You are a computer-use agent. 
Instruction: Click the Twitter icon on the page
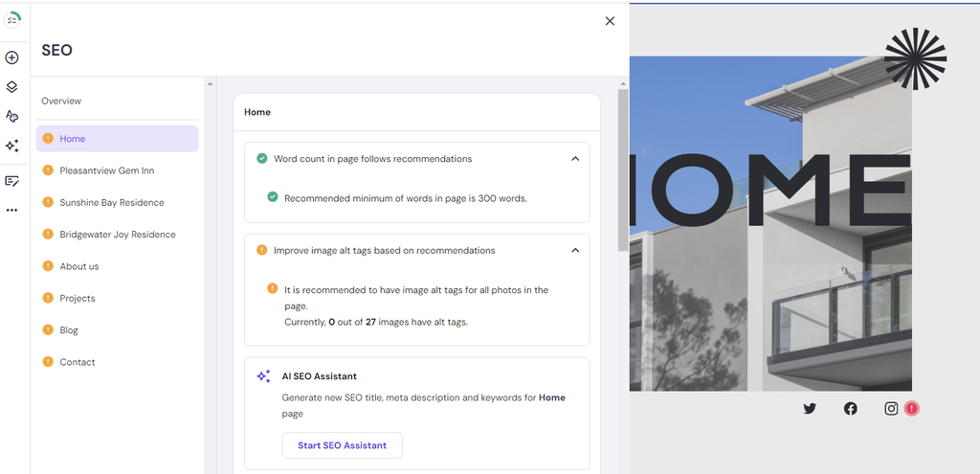coord(810,409)
